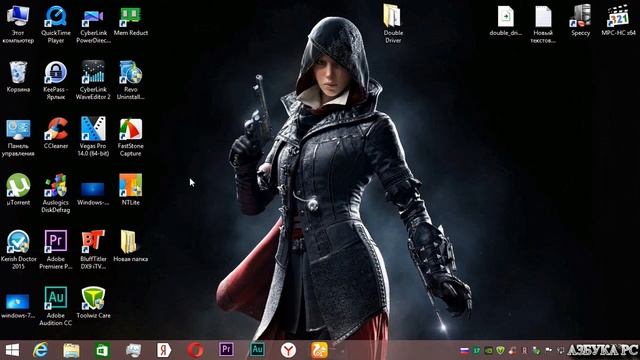The image size is (640, 360).
Task: Select the MPC-HC x64 desktop shortcut
Action: coord(618,20)
